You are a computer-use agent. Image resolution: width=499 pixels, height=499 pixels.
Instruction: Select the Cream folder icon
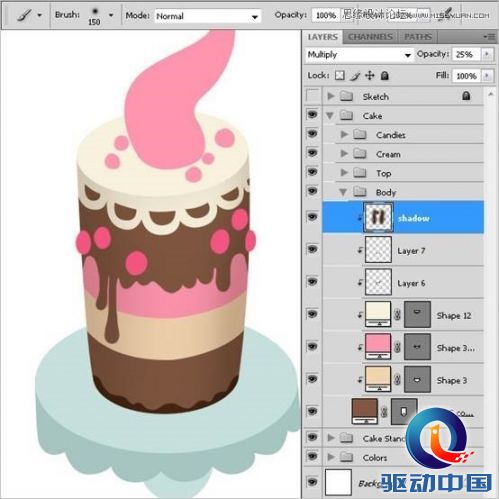click(x=360, y=154)
